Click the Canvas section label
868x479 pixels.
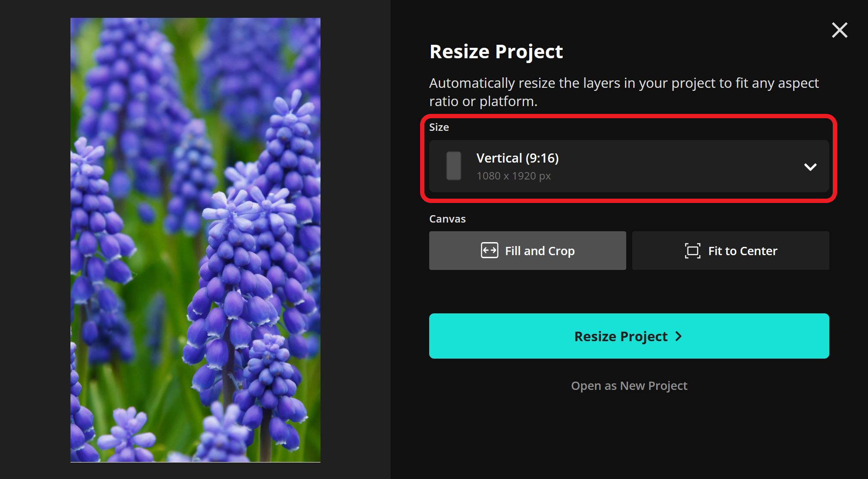[447, 219]
